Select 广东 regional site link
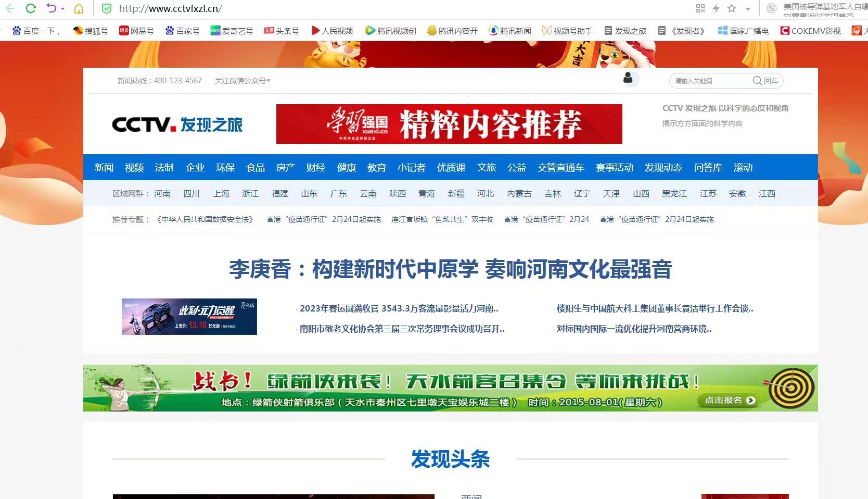Image resolution: width=868 pixels, height=499 pixels. (x=339, y=193)
